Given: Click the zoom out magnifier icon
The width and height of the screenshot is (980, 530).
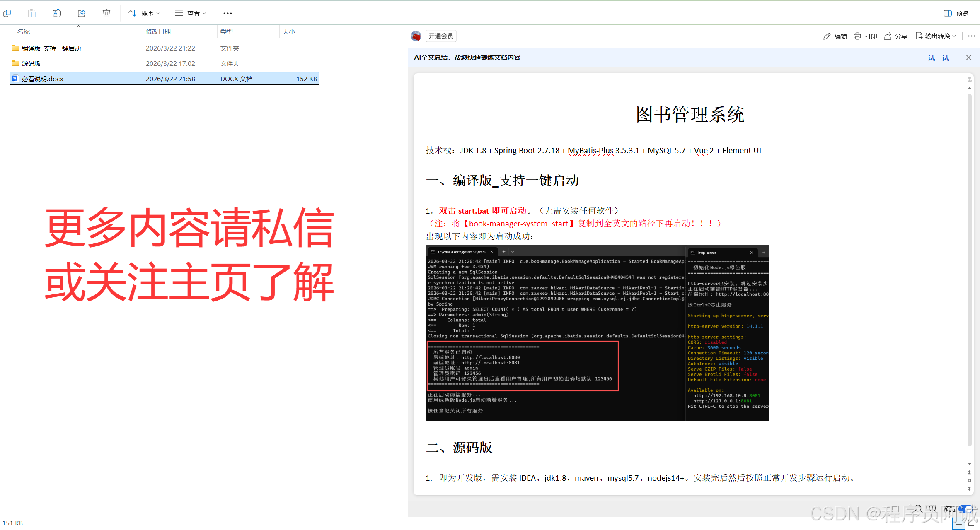Looking at the screenshot, I should 919,508.
